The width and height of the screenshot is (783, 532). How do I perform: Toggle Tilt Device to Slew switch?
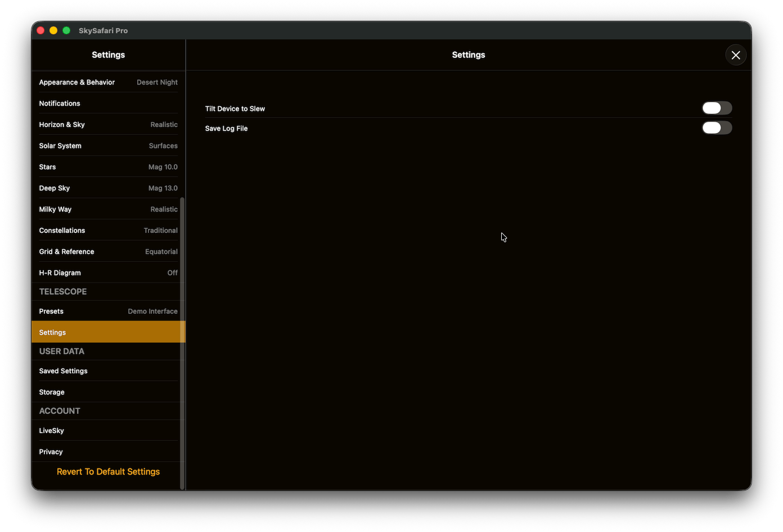coord(717,108)
